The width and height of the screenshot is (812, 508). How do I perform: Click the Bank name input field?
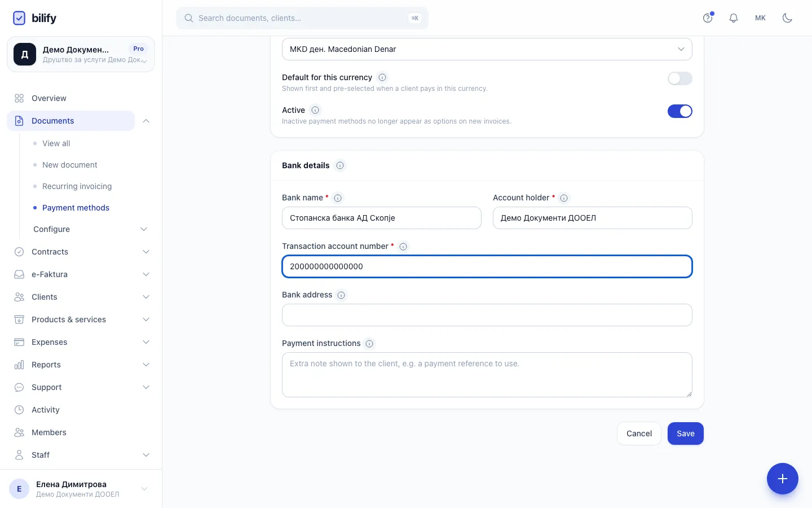tap(382, 218)
